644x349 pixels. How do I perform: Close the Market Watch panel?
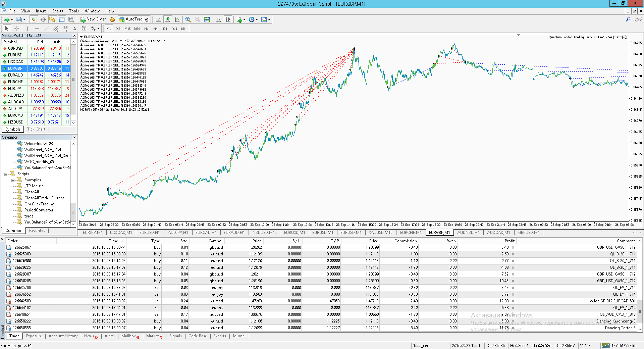pos(74,36)
